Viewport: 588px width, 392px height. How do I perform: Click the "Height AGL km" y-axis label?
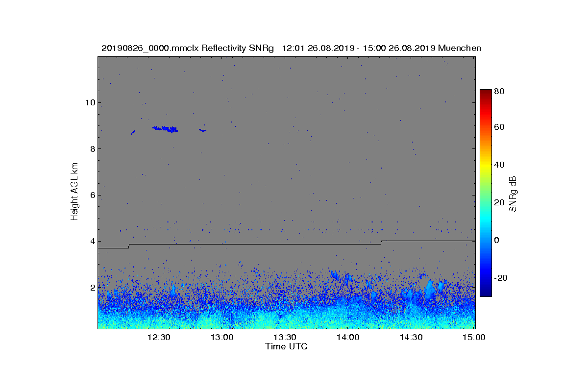pyautogui.click(x=74, y=192)
